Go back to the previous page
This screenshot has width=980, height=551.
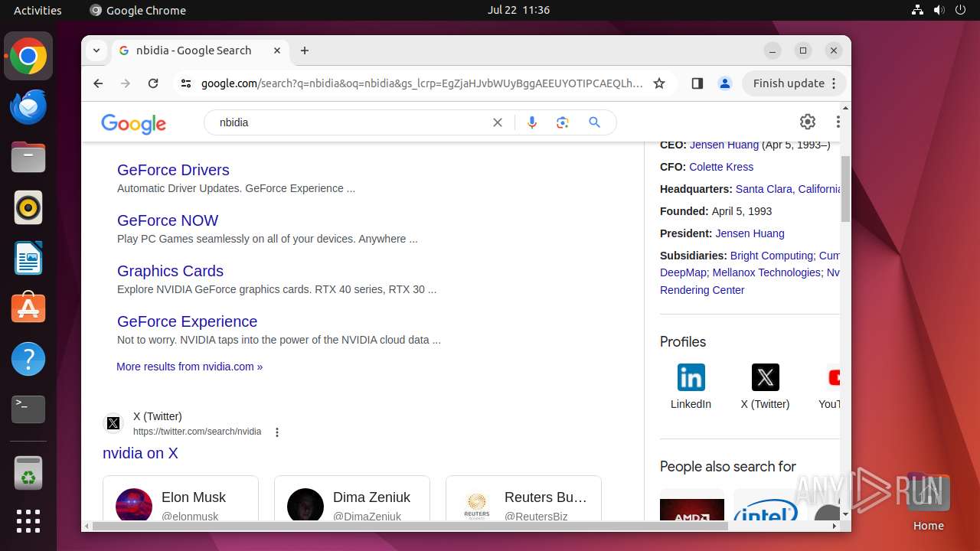98,83
